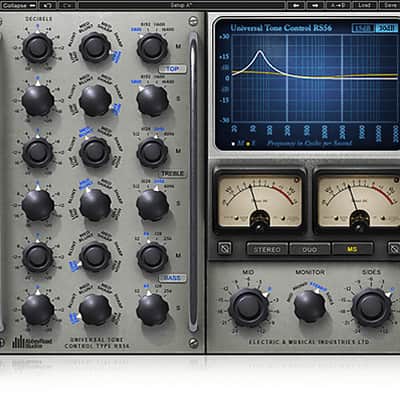This screenshot has width=400, height=400.
Task: Go to the next preset with right arrow
Action: click(x=315, y=5)
